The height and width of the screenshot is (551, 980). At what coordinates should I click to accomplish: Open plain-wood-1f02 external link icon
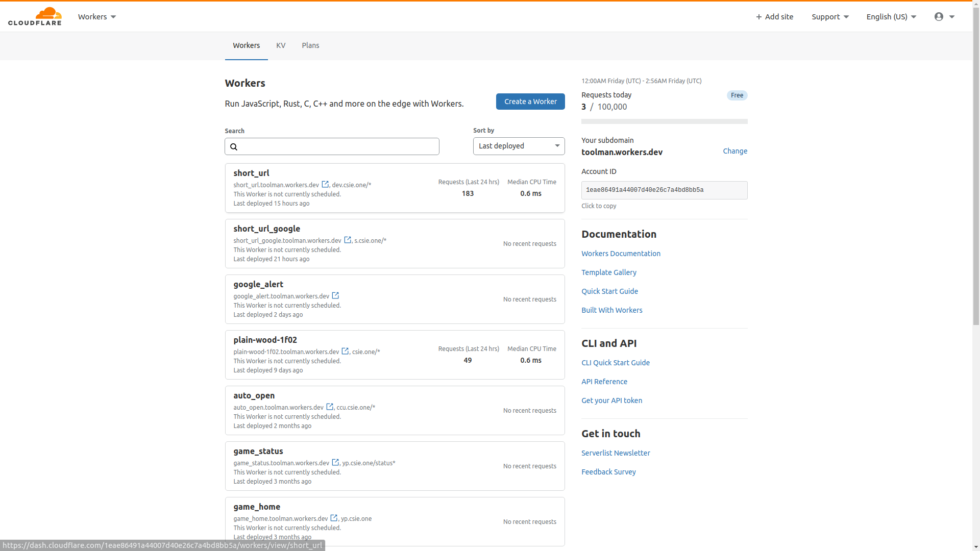click(x=345, y=351)
